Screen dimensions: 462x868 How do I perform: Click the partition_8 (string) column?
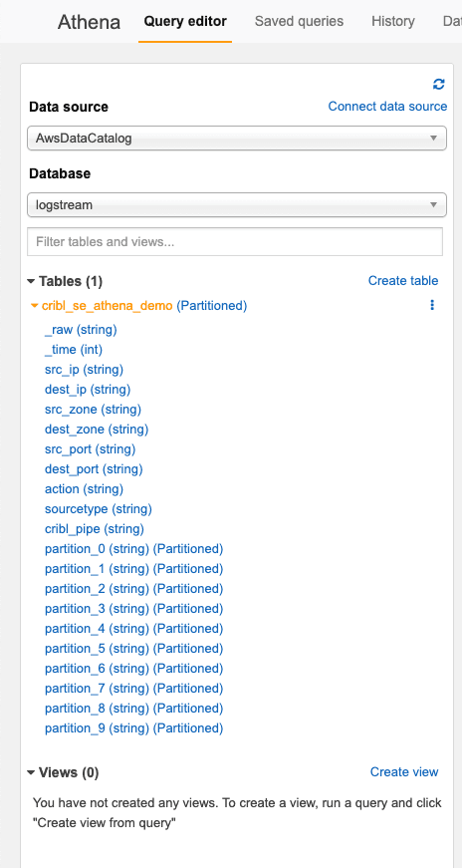coord(133,709)
